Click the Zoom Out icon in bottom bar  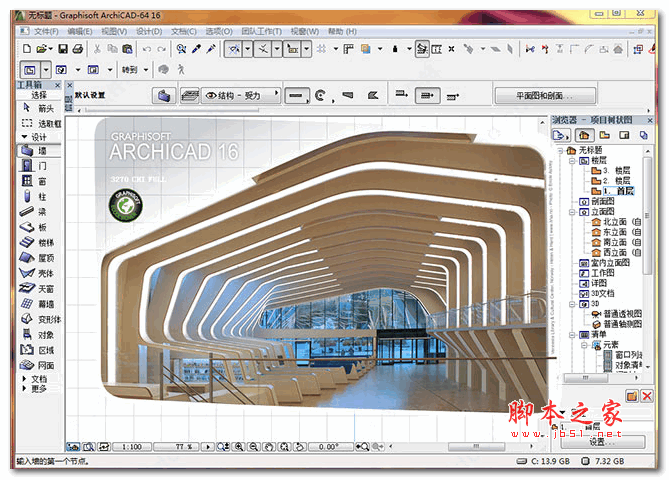[x=254, y=447]
